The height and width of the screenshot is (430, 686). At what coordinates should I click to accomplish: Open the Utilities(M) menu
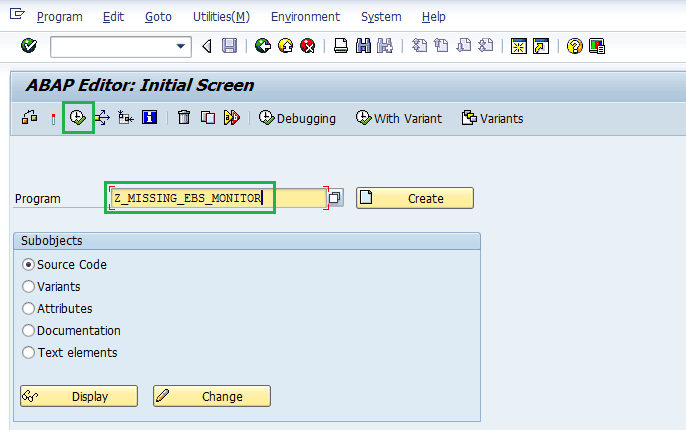tap(221, 17)
